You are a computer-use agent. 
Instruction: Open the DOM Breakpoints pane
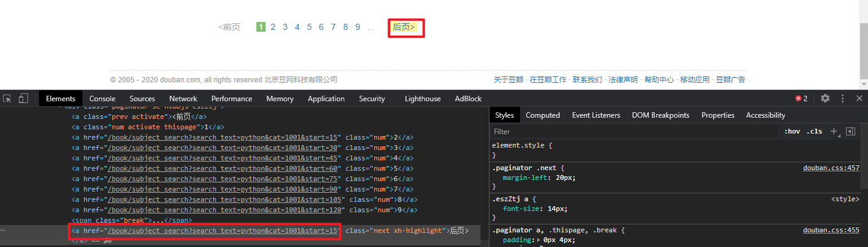[660, 115]
